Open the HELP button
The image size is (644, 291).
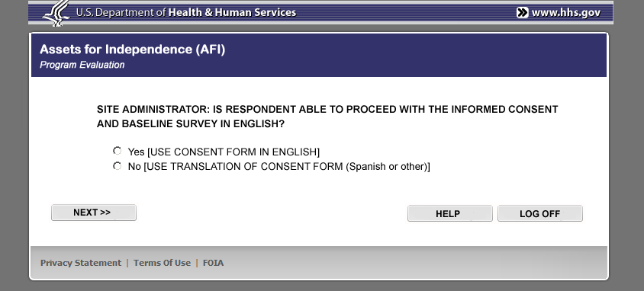coord(449,213)
